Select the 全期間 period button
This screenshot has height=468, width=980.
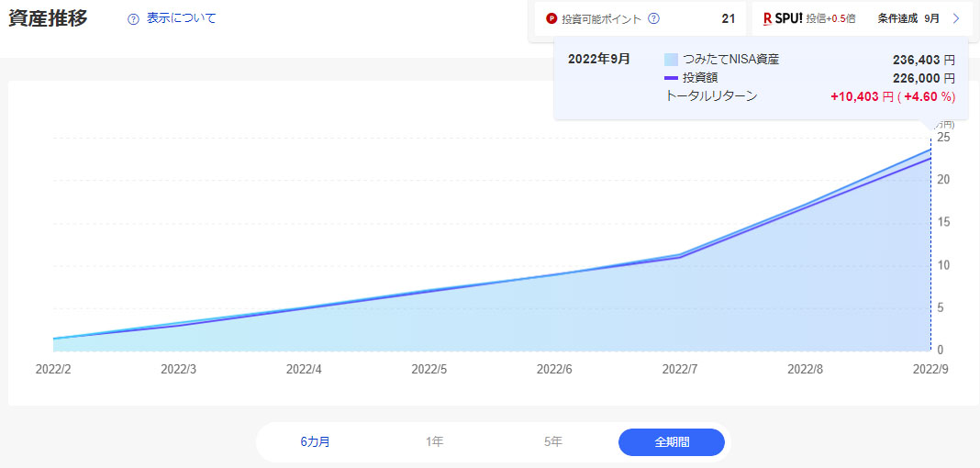click(x=672, y=441)
